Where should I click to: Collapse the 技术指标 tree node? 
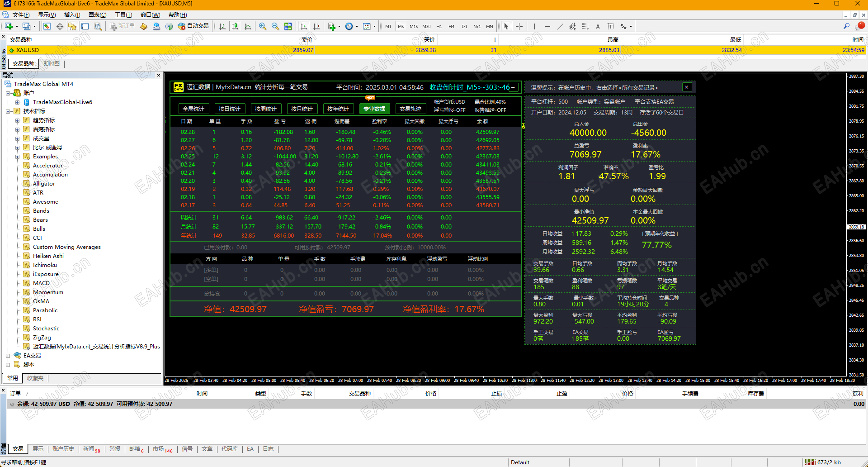tap(8, 111)
